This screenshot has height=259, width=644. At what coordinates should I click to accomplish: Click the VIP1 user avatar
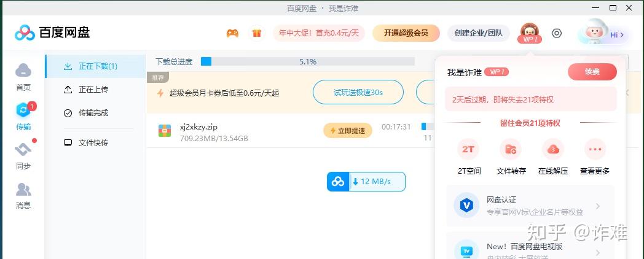point(530,33)
